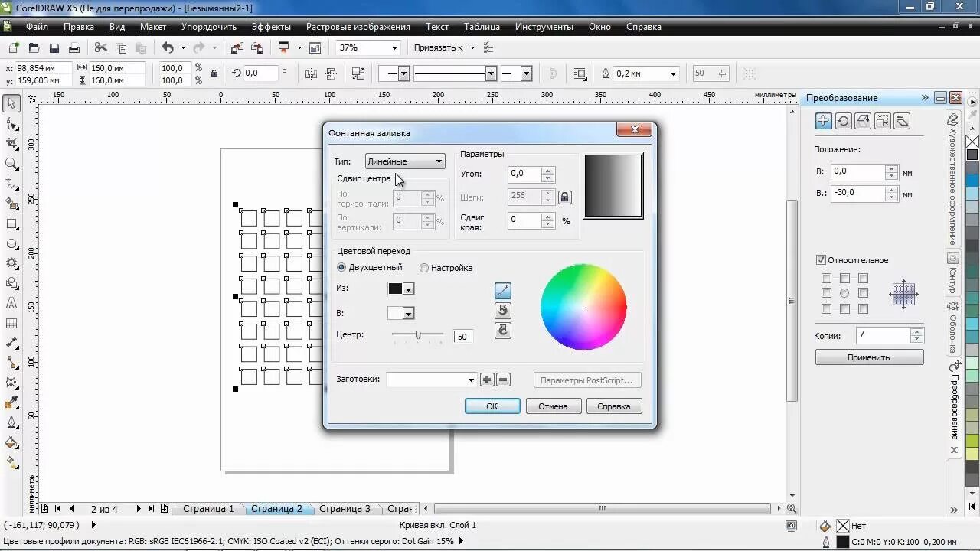Viewport: 980px width, 551px height.
Task: Check the top-left anchor point checkbox
Action: pos(826,279)
